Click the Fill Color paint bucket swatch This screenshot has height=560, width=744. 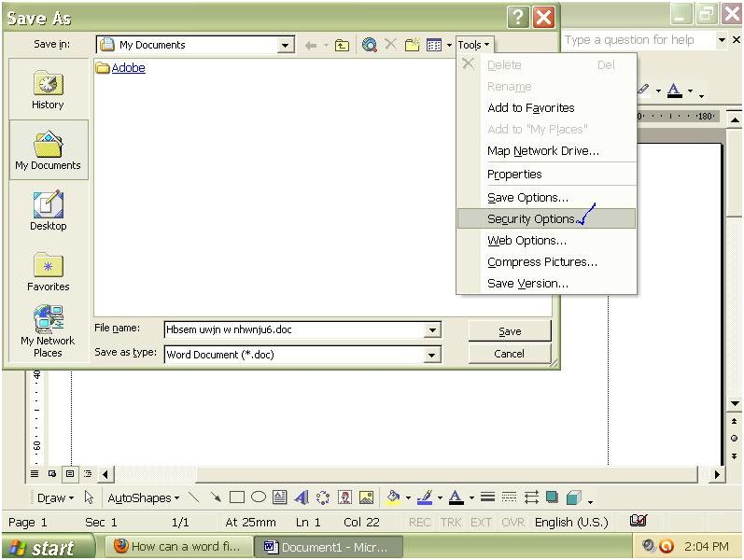click(x=393, y=497)
